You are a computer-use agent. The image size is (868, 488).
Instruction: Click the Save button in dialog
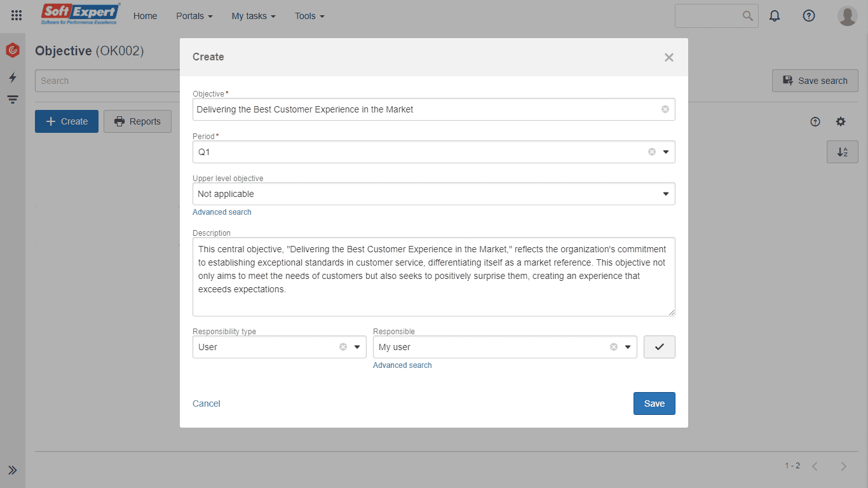(x=654, y=403)
